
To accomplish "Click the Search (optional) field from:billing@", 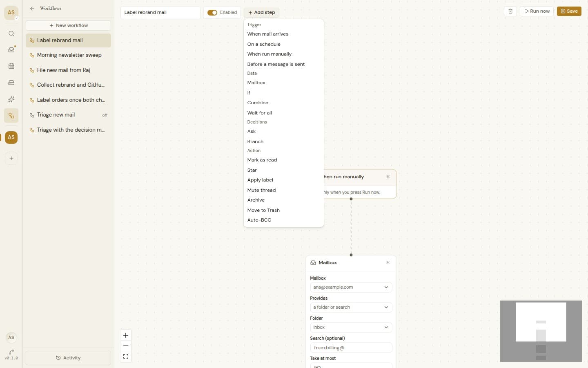I will coord(351,348).
